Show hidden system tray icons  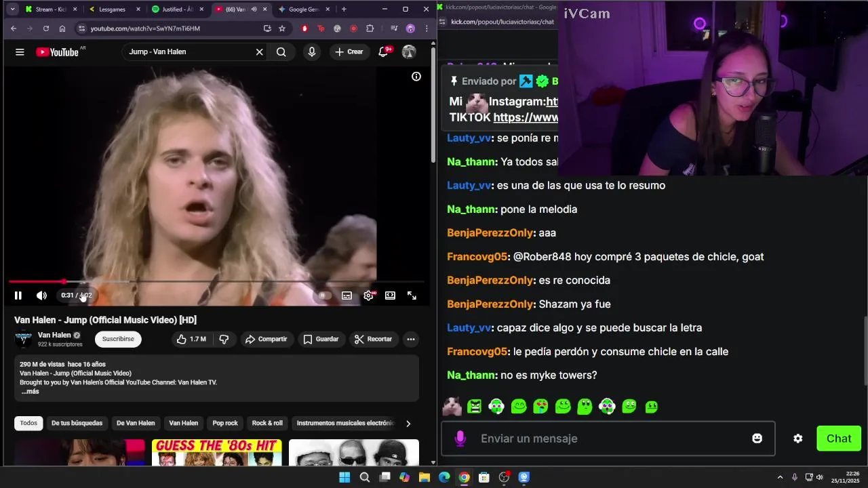click(780, 477)
